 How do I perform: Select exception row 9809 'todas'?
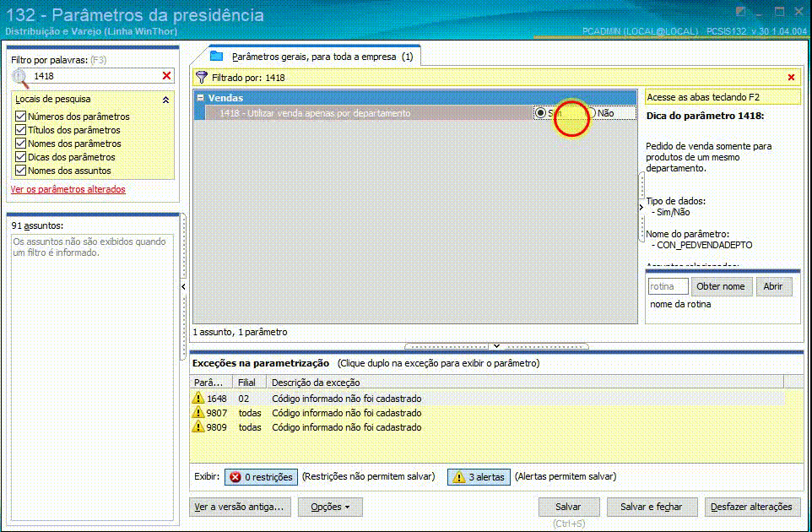tap(487, 427)
